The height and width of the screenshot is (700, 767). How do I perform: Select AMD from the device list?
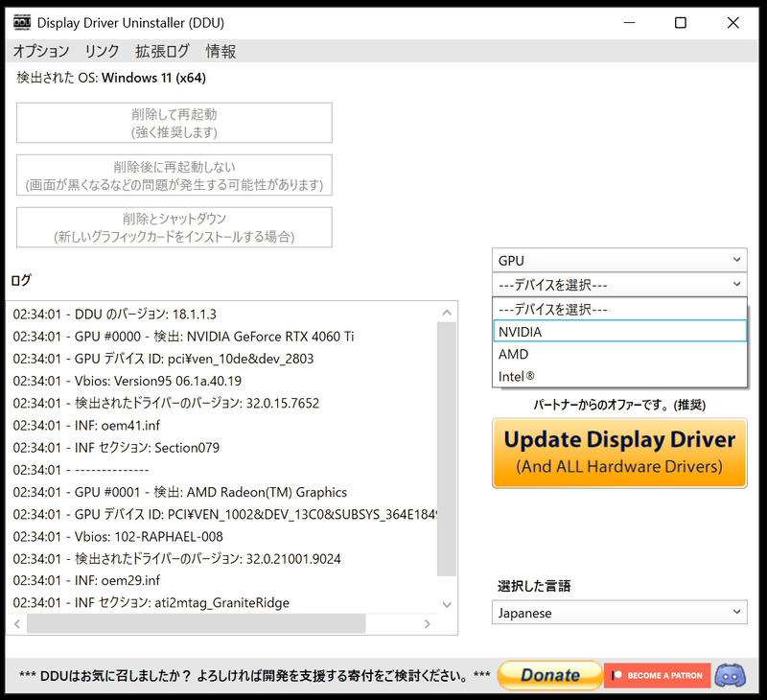point(620,354)
